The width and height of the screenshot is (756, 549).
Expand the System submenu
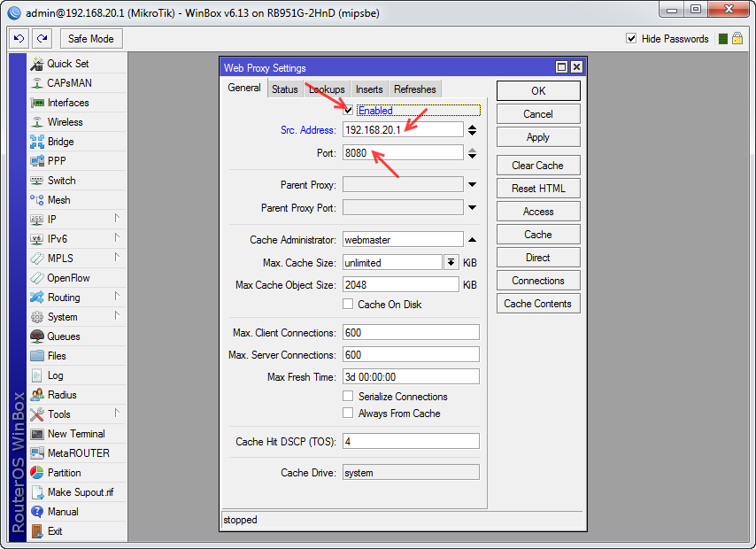(117, 315)
